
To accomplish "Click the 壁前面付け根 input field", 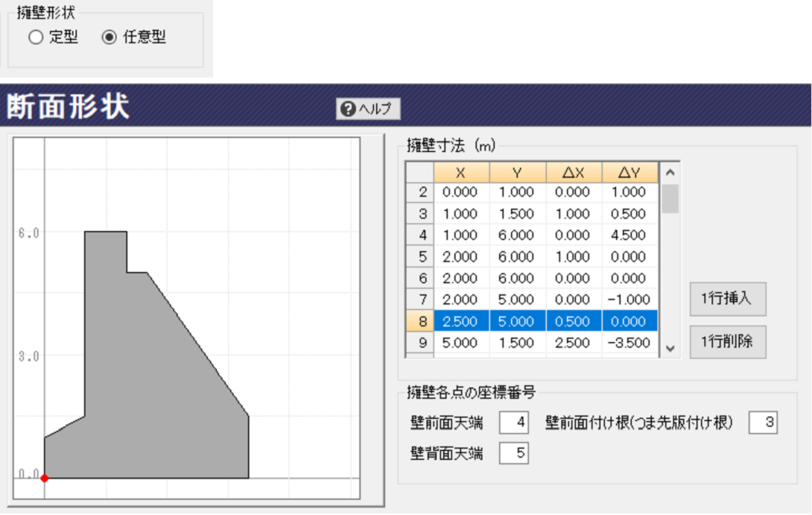I will click(x=763, y=423).
